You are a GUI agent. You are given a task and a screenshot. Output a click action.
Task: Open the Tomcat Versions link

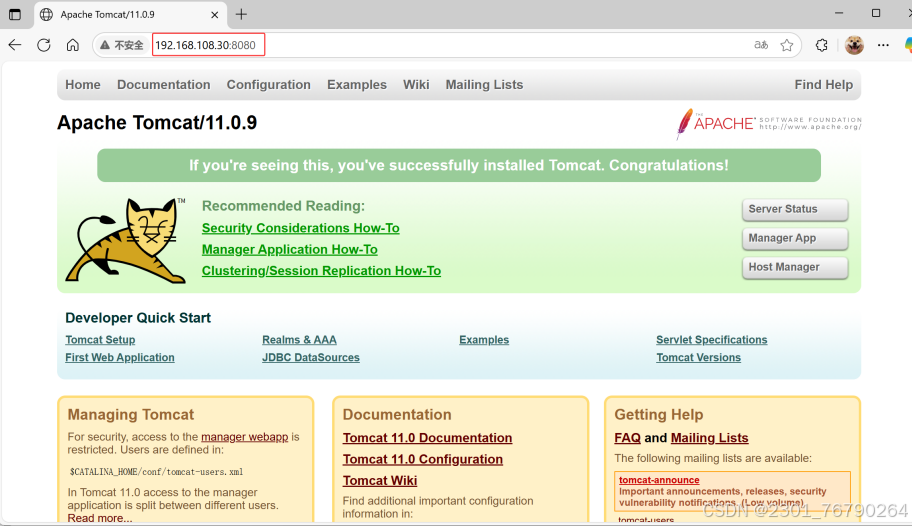[699, 357]
